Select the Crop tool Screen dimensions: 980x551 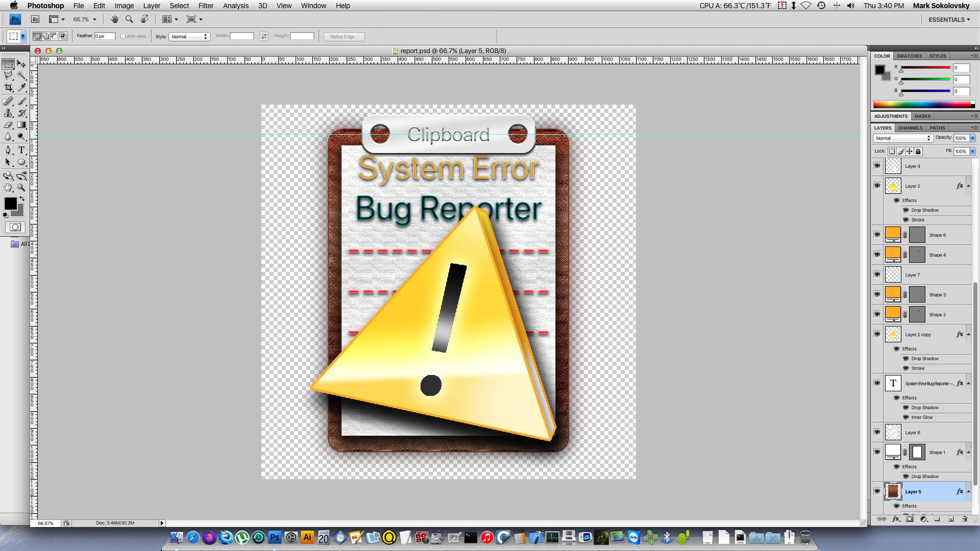point(8,88)
